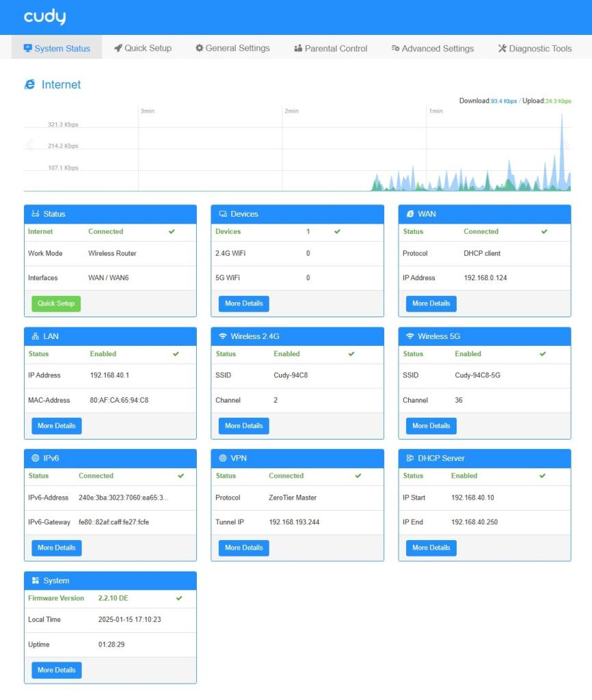Click the Cudy logo in the header
Screen dimensions: 592x700
pos(44,17)
